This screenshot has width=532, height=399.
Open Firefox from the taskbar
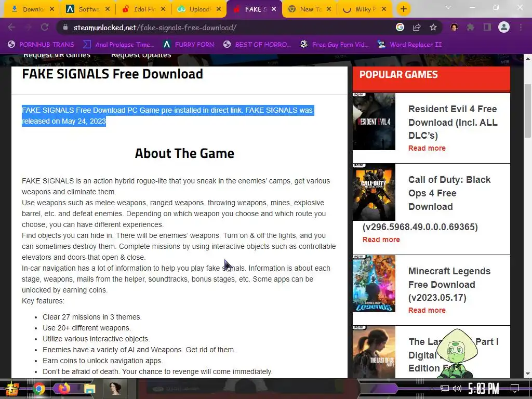64,388
